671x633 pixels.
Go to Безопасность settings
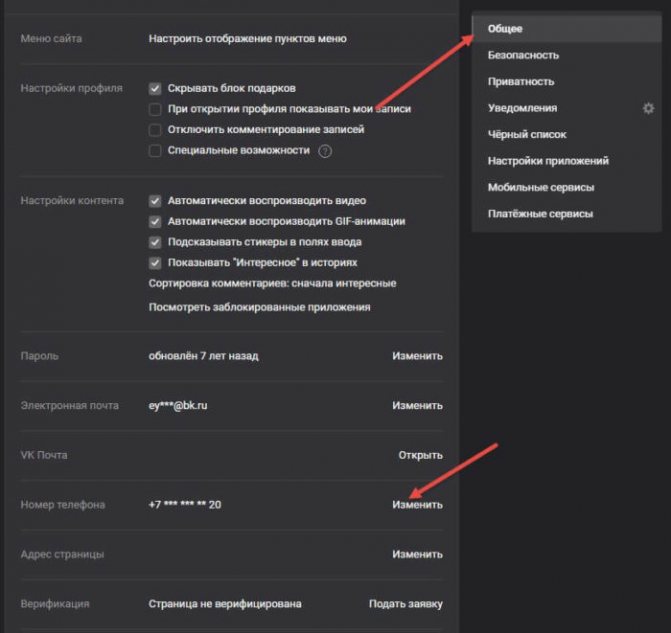click(567, 55)
